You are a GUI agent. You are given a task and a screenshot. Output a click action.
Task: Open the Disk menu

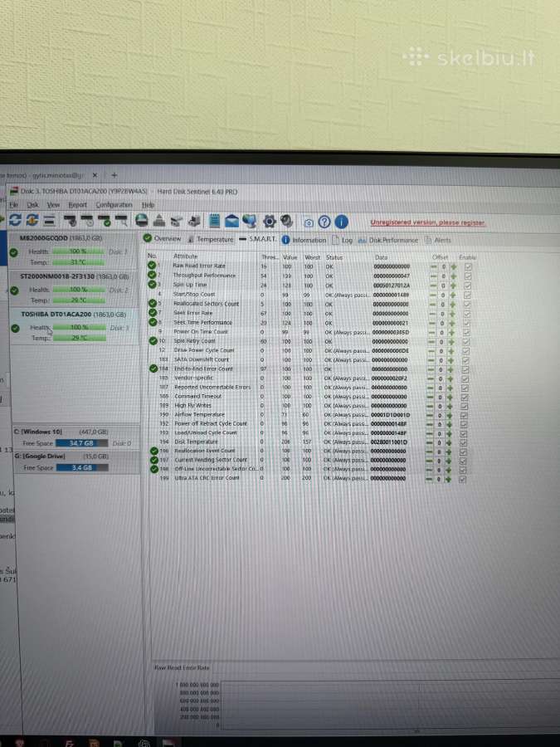pyautogui.click(x=33, y=204)
